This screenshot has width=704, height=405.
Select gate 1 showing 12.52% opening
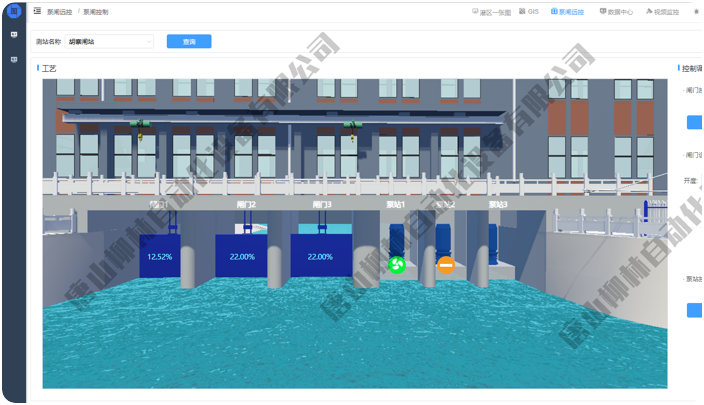(159, 256)
